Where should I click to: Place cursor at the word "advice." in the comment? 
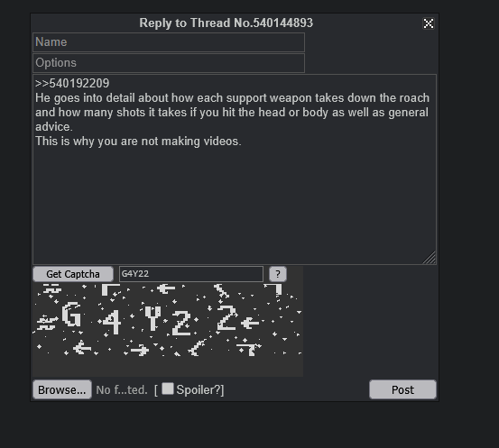pos(54,127)
